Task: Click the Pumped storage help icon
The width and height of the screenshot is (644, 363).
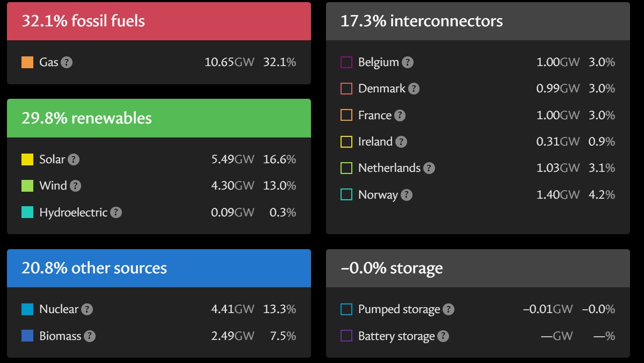Action: point(448,309)
